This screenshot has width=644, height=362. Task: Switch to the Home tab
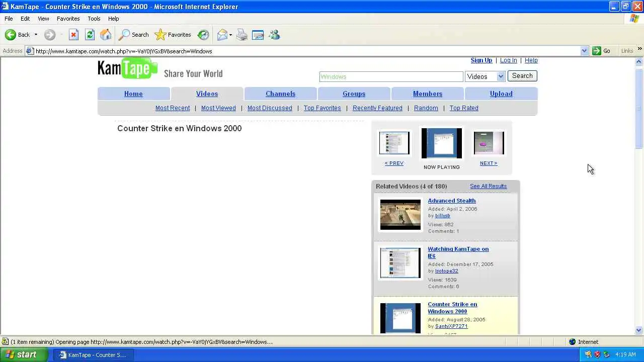(x=133, y=94)
